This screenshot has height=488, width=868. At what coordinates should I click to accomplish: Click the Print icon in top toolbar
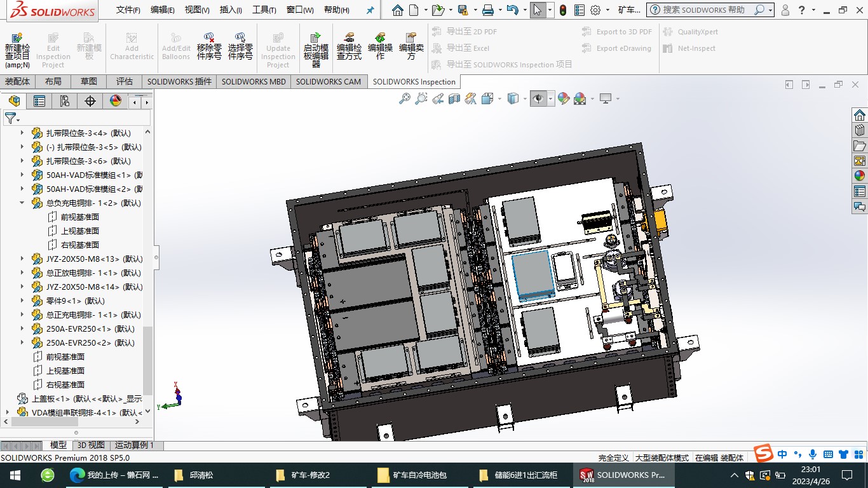[487, 10]
